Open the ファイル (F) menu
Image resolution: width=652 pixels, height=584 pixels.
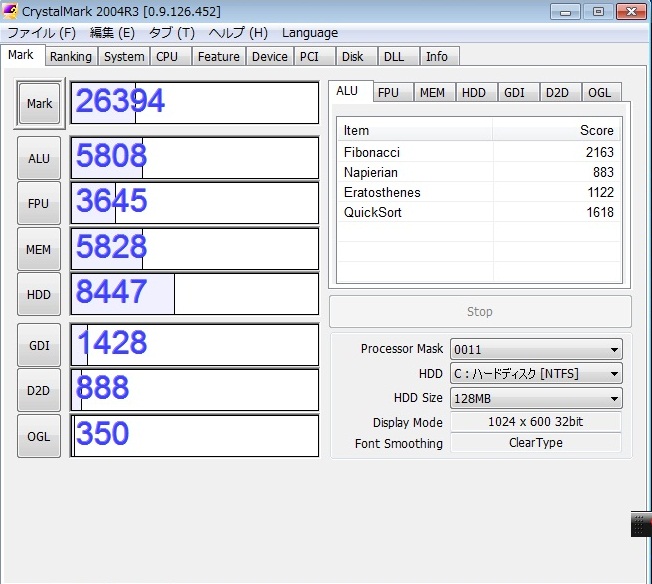41,33
